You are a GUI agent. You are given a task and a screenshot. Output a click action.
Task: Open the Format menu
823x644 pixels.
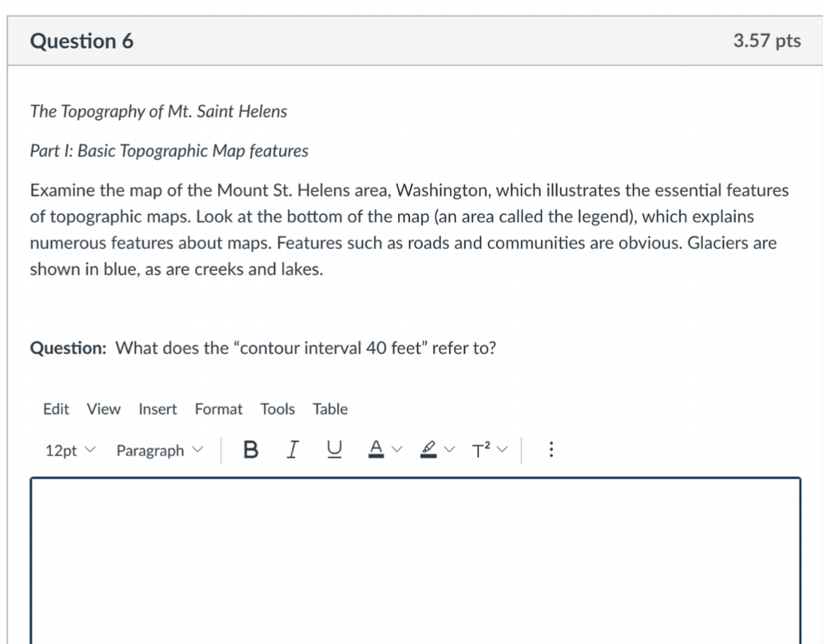(x=218, y=409)
